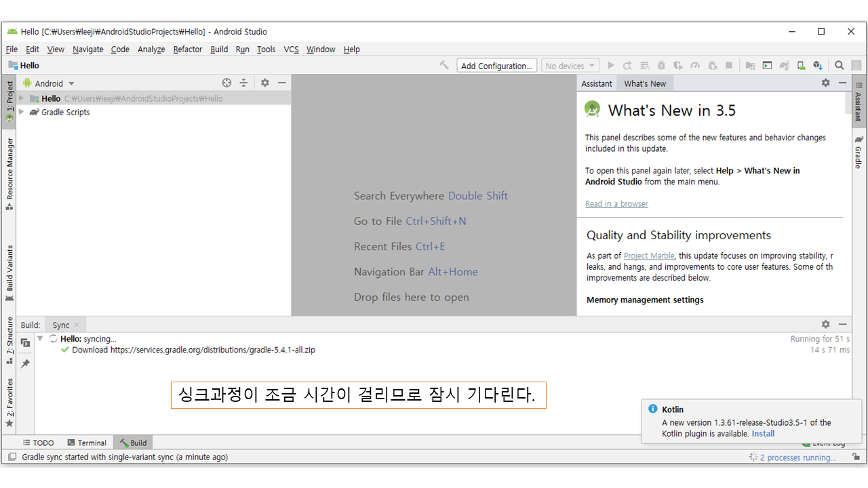Switch to the Assistant tab
Image resolution: width=868 pixels, height=488 pixels.
click(597, 83)
